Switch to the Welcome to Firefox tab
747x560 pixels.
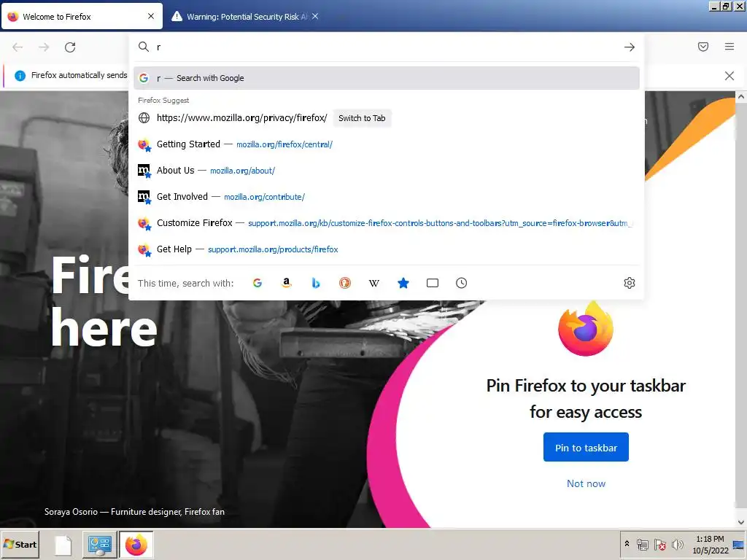pyautogui.click(x=82, y=16)
